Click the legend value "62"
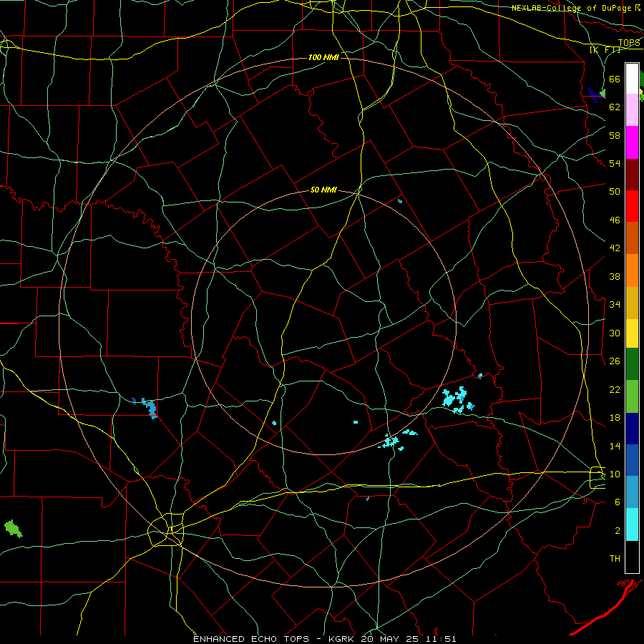The width and height of the screenshot is (644, 644). coord(615,107)
